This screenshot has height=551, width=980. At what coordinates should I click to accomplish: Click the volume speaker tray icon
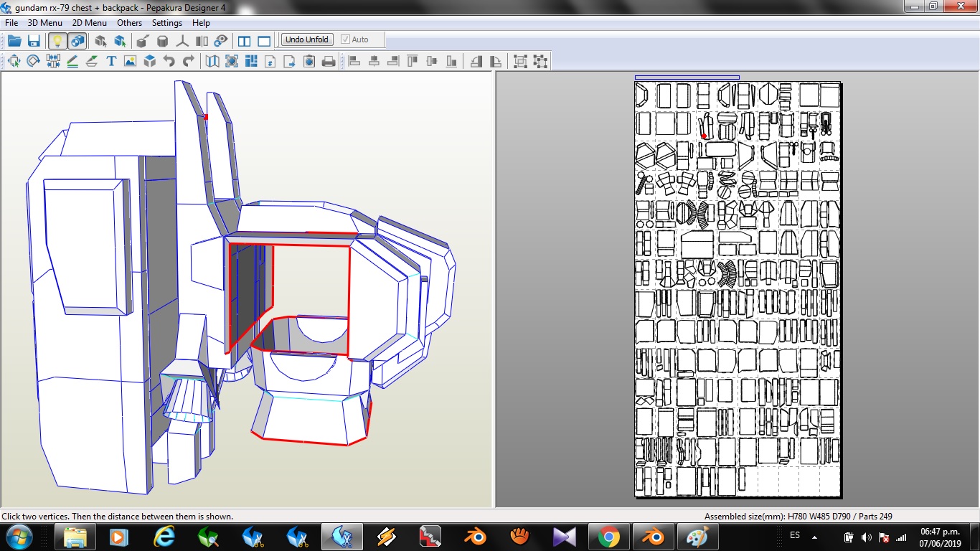tap(866, 537)
